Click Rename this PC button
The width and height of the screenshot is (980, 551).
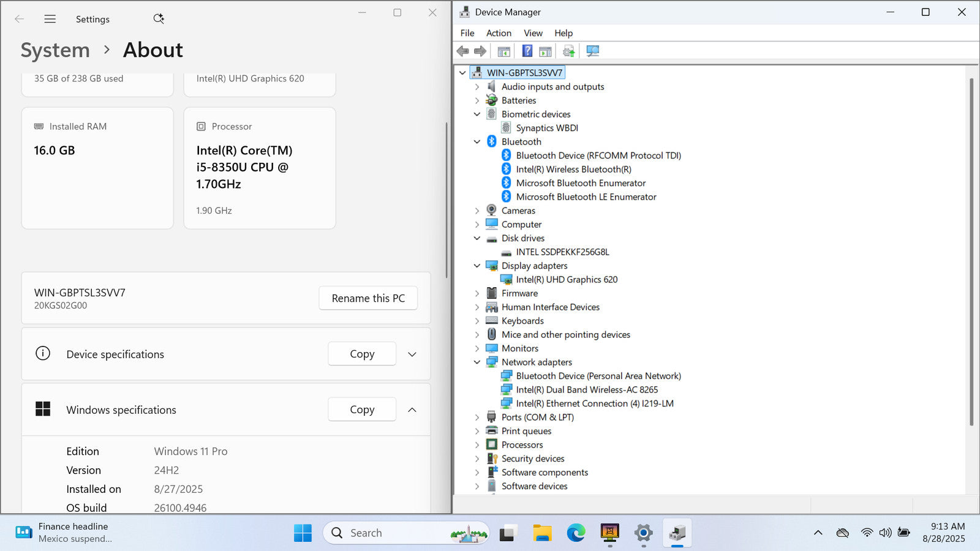(x=368, y=298)
